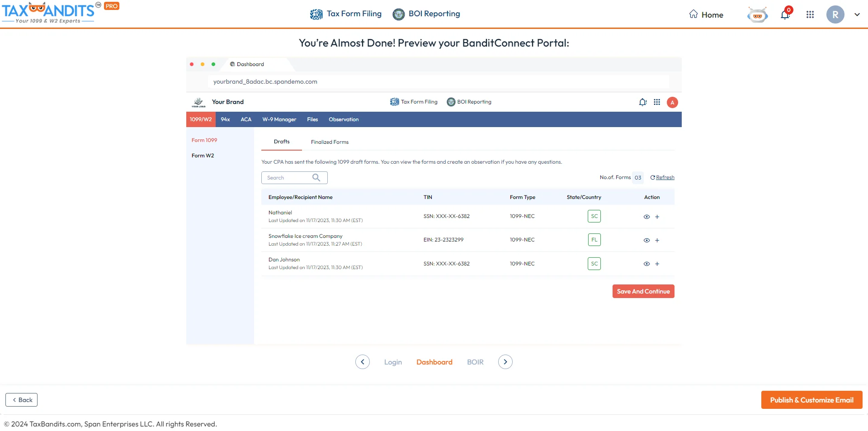Screen dimensions: 868x431
Task: Show the Dashboard preview
Action: point(434,362)
